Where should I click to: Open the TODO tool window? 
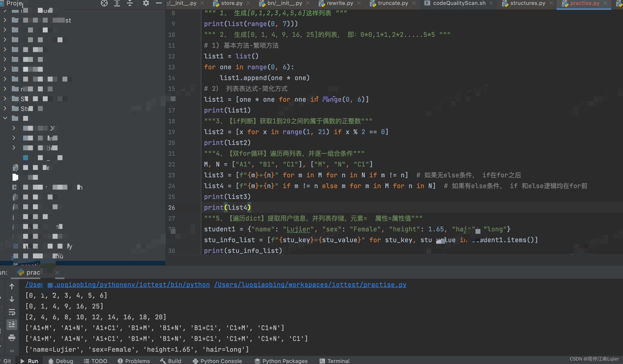(95, 361)
